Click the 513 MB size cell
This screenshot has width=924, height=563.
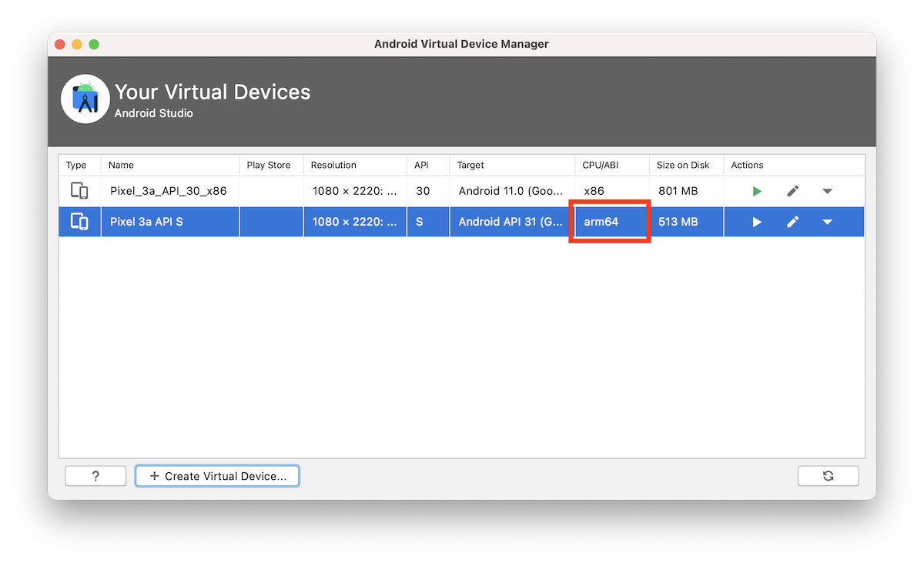point(686,222)
